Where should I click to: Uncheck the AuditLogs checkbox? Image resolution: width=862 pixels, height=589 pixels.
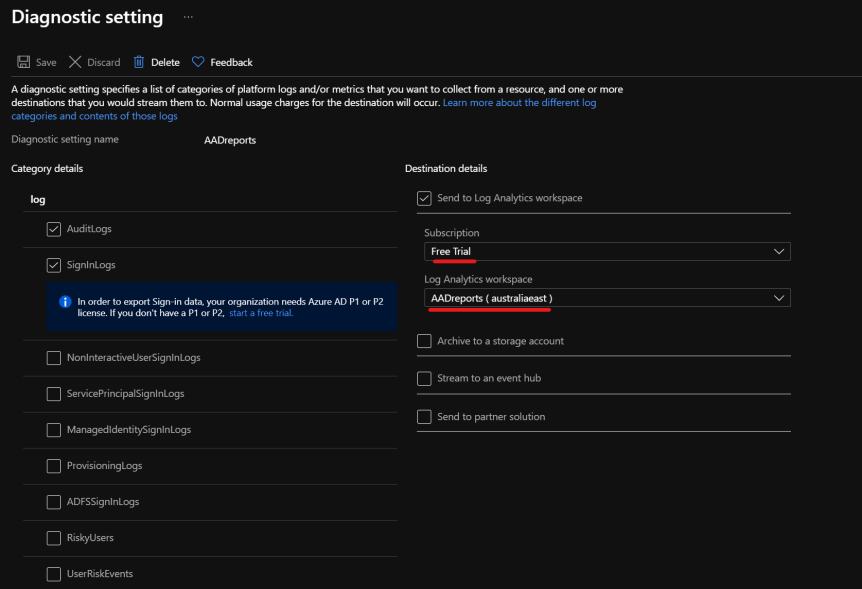(54, 230)
